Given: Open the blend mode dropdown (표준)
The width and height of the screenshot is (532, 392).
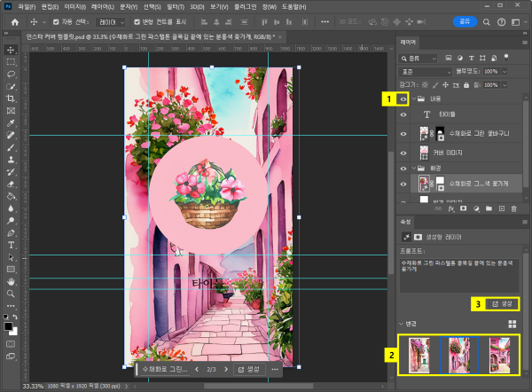Looking at the screenshot, I should pyautogui.click(x=424, y=70).
